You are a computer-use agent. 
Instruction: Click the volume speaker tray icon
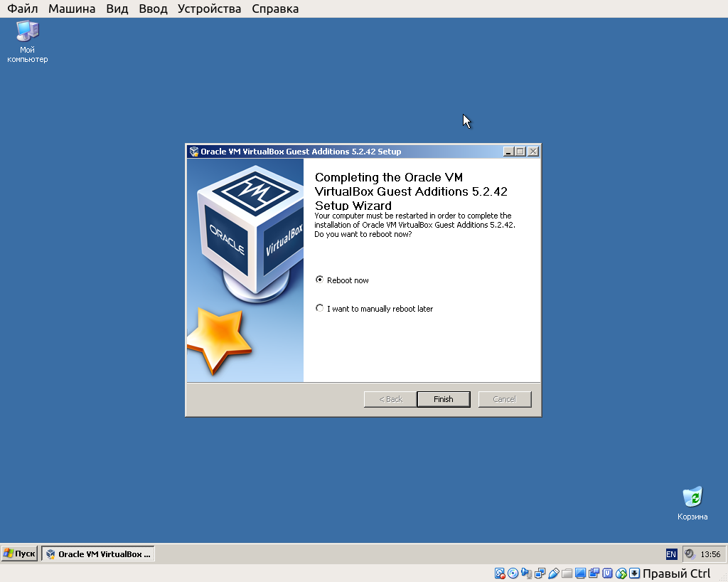click(x=690, y=554)
